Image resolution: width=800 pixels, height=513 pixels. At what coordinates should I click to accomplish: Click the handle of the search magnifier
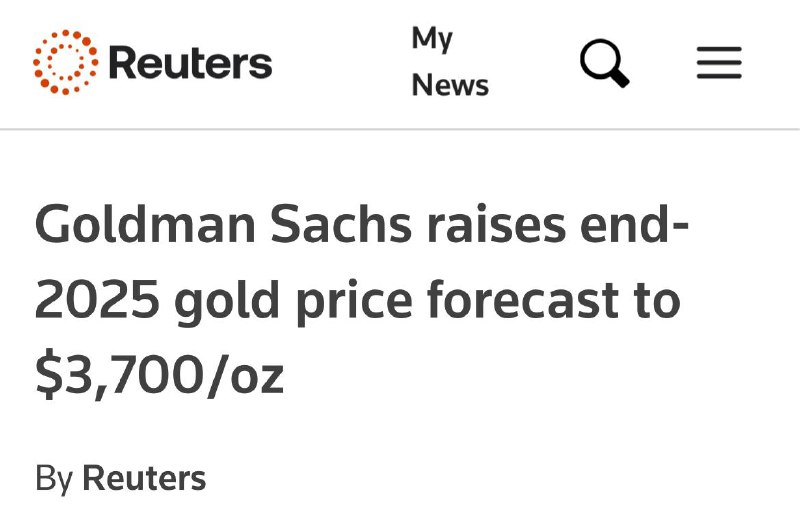coord(620,78)
